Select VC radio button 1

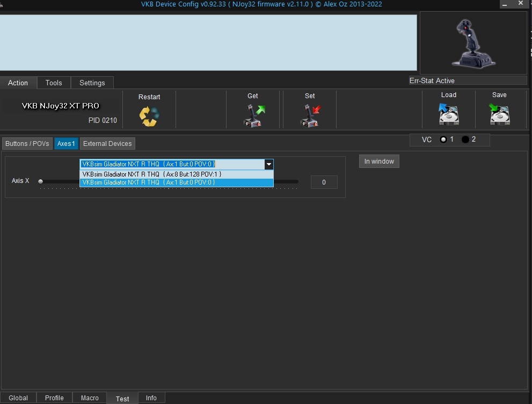pyautogui.click(x=443, y=139)
